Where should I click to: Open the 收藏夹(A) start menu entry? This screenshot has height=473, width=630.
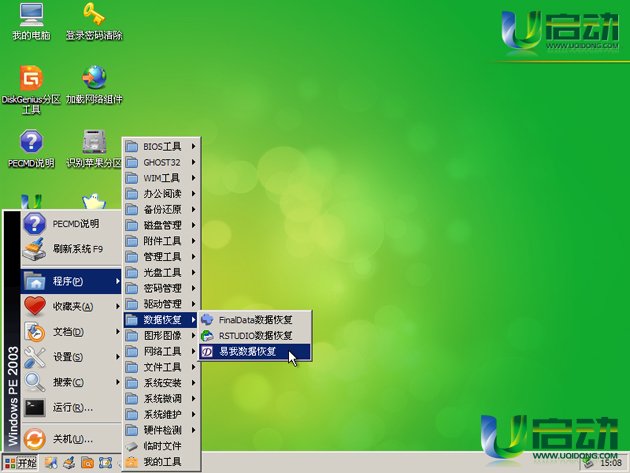(71, 306)
